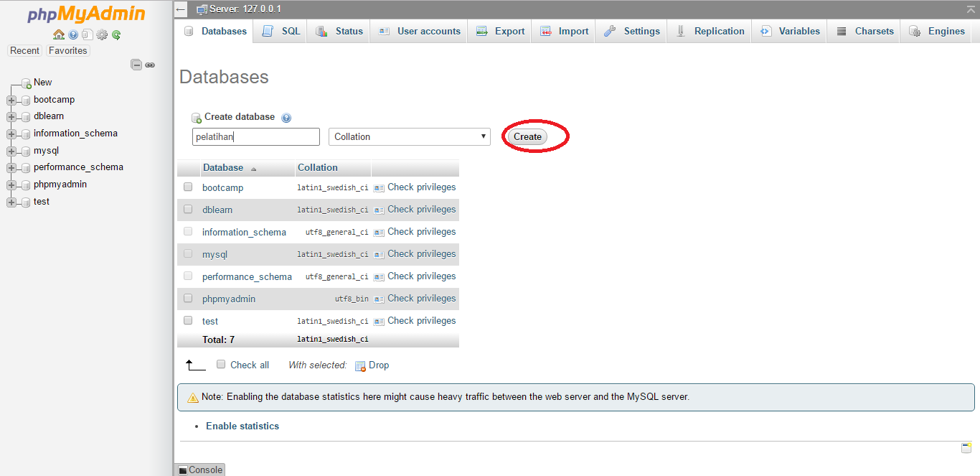Click the database name input field
This screenshot has height=476, width=980.
pos(256,136)
